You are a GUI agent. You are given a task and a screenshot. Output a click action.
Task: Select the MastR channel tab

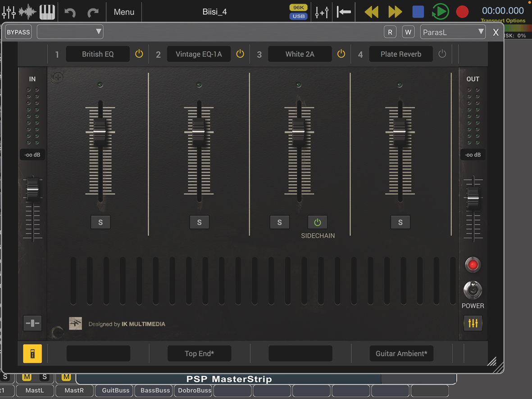[x=74, y=390]
